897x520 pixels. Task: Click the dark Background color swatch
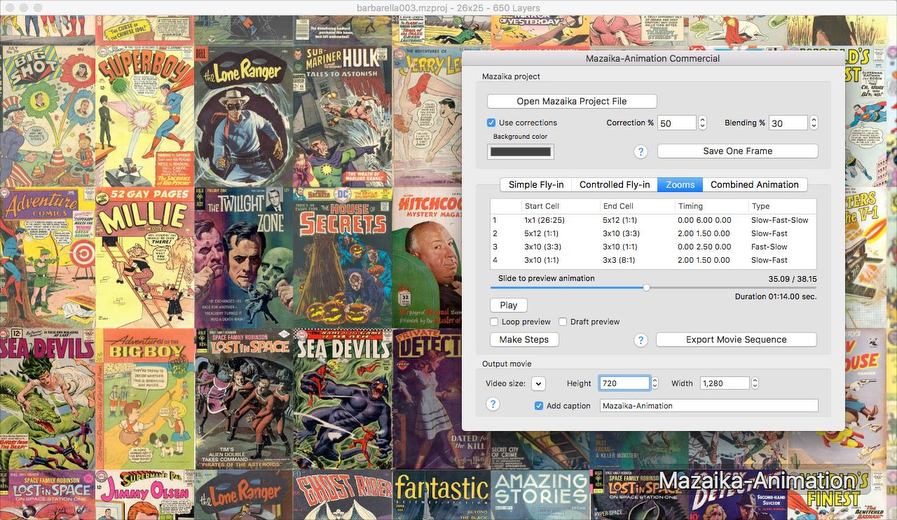point(521,152)
